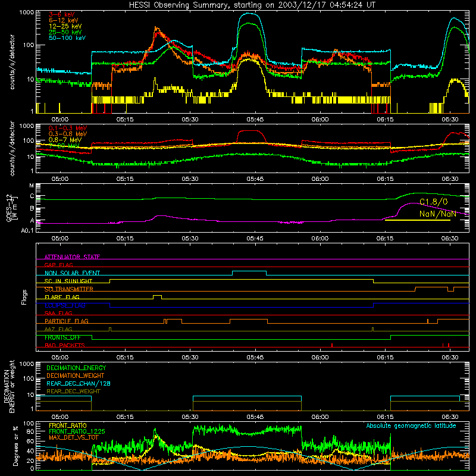Select the orange '6-12 keV' legend label

pyautogui.click(x=63, y=20)
